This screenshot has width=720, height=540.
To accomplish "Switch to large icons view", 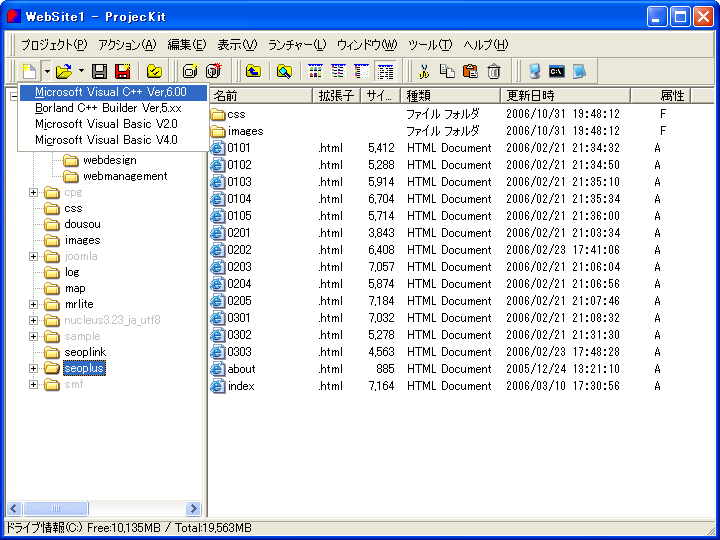I will pos(315,71).
